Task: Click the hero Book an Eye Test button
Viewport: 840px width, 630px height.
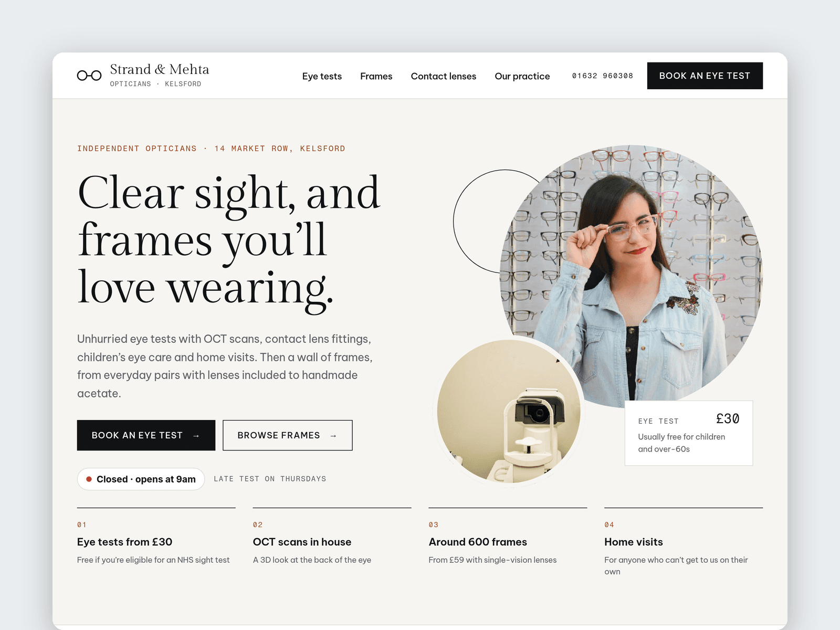Action: click(146, 435)
